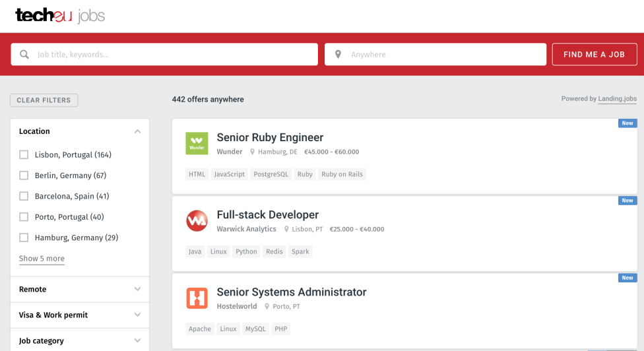The height and width of the screenshot is (351, 644).
Task: Open the Hostelworld company logo
Action: tap(197, 298)
